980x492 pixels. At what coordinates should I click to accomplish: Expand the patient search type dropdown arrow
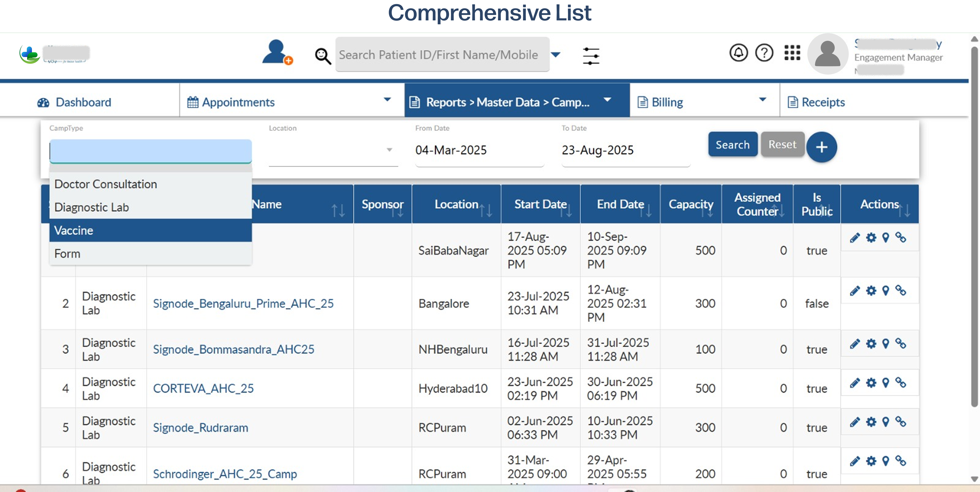(x=556, y=55)
